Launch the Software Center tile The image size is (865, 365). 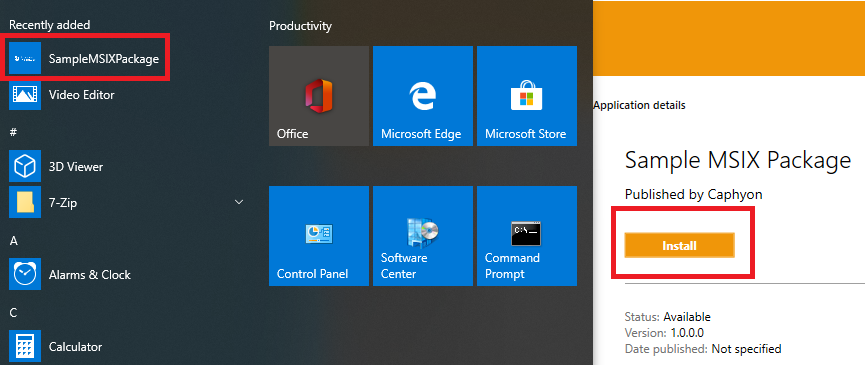[423, 236]
